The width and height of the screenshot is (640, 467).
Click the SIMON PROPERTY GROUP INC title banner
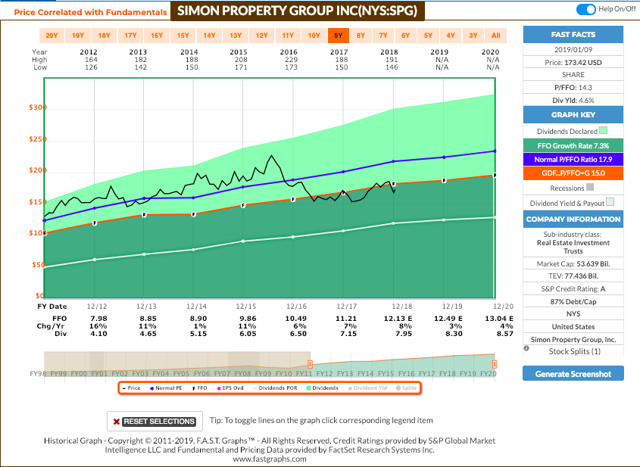coord(298,11)
